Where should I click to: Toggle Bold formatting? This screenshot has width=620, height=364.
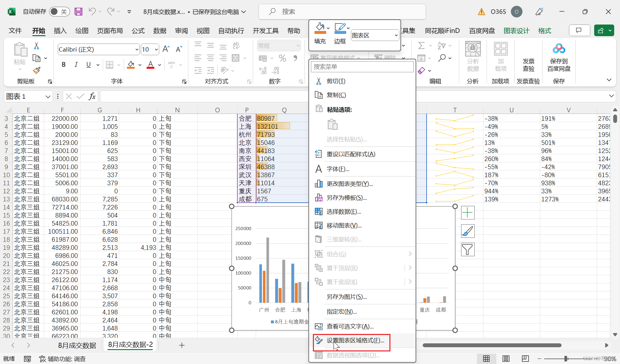click(64, 65)
